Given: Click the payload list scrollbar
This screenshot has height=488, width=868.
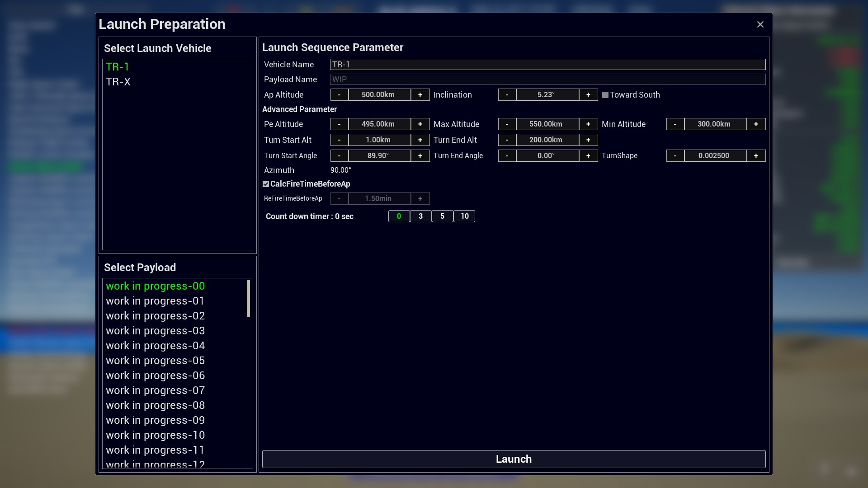Looking at the screenshot, I should coord(248,299).
